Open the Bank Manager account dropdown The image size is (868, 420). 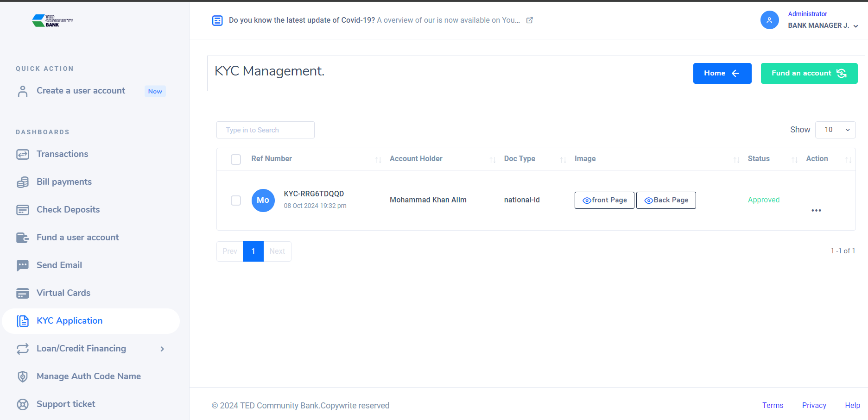(823, 25)
